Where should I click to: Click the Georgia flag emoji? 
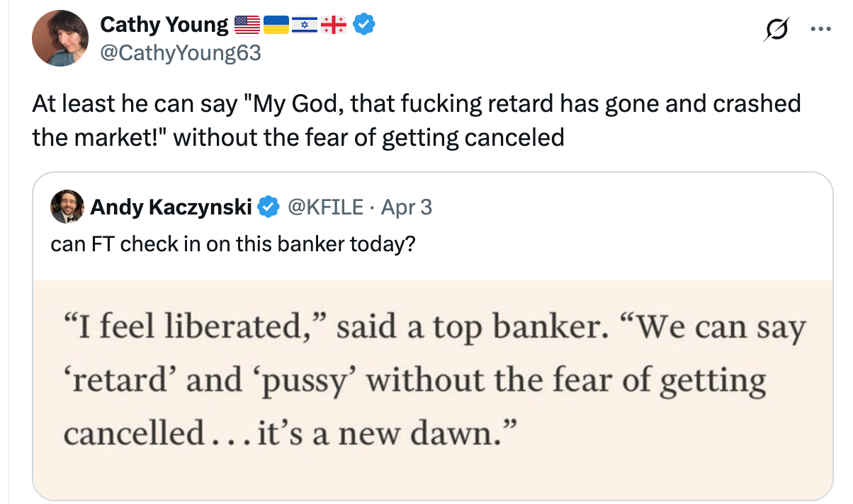(x=334, y=25)
